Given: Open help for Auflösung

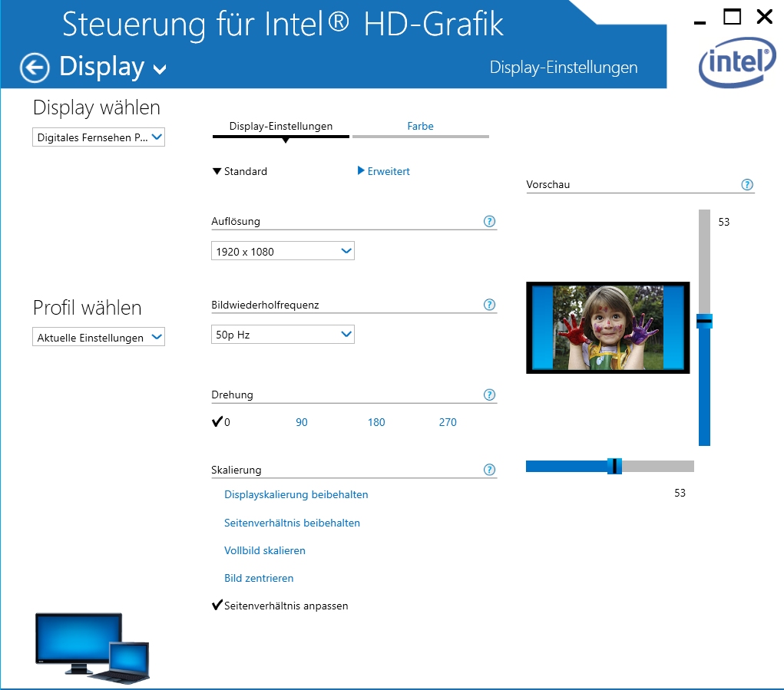Looking at the screenshot, I should tap(489, 221).
